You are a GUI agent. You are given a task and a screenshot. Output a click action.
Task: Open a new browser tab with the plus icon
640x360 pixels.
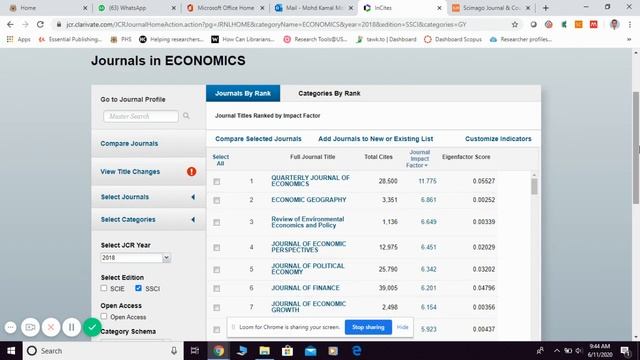point(546,8)
